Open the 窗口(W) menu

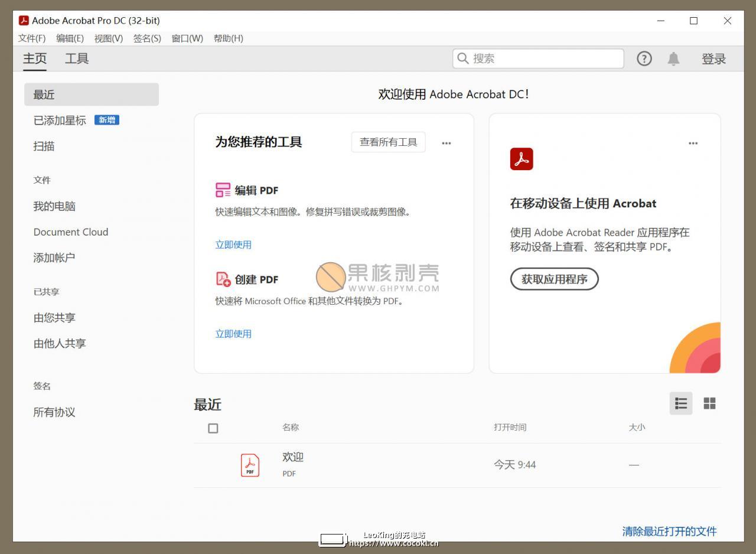[x=187, y=38]
